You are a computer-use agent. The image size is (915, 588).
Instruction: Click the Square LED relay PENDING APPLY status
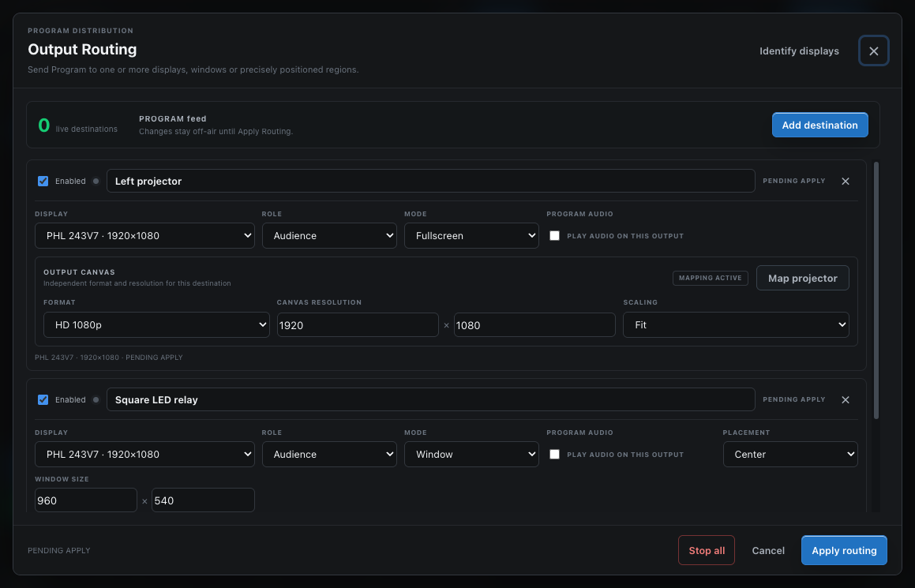(x=793, y=399)
